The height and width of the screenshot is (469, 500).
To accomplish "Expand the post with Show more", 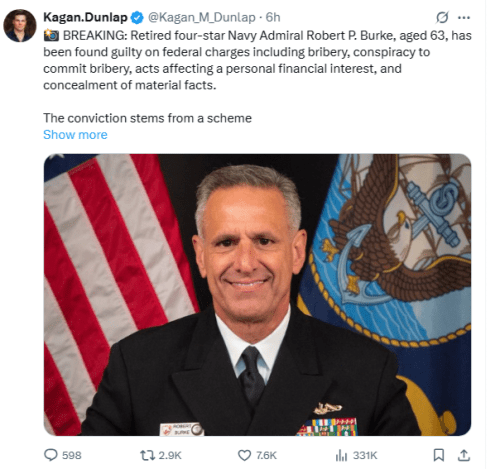I will [75, 135].
